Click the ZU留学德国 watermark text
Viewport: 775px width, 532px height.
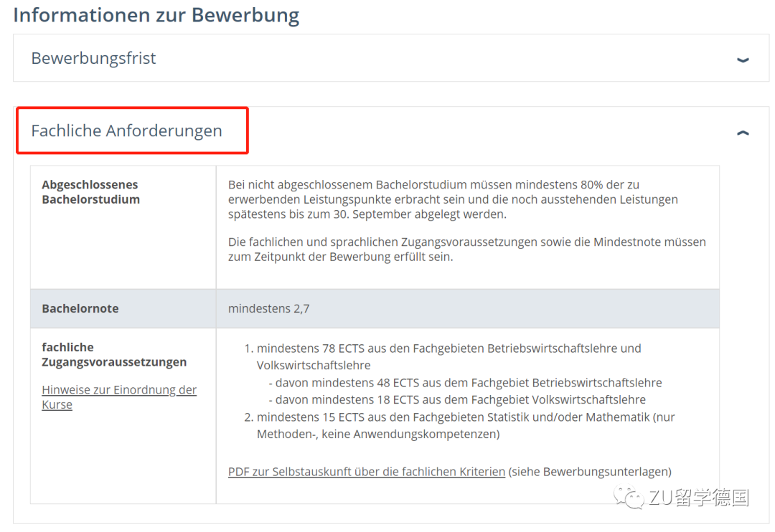tap(698, 498)
